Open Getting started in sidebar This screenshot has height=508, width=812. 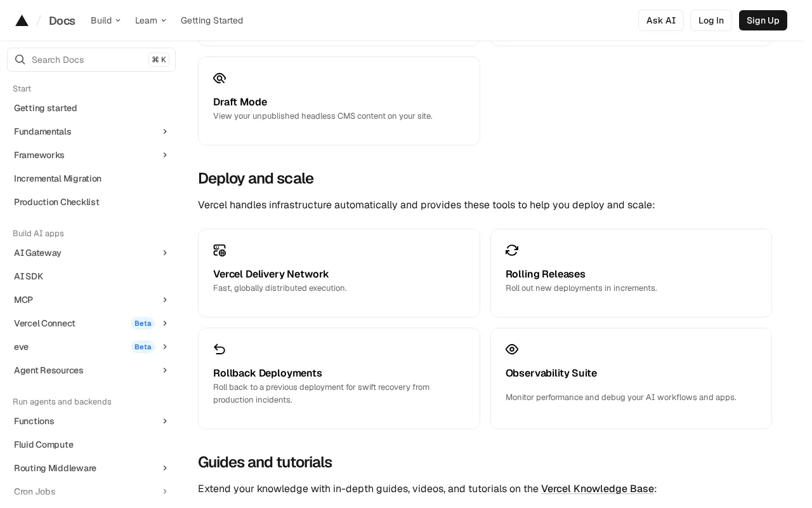46,108
